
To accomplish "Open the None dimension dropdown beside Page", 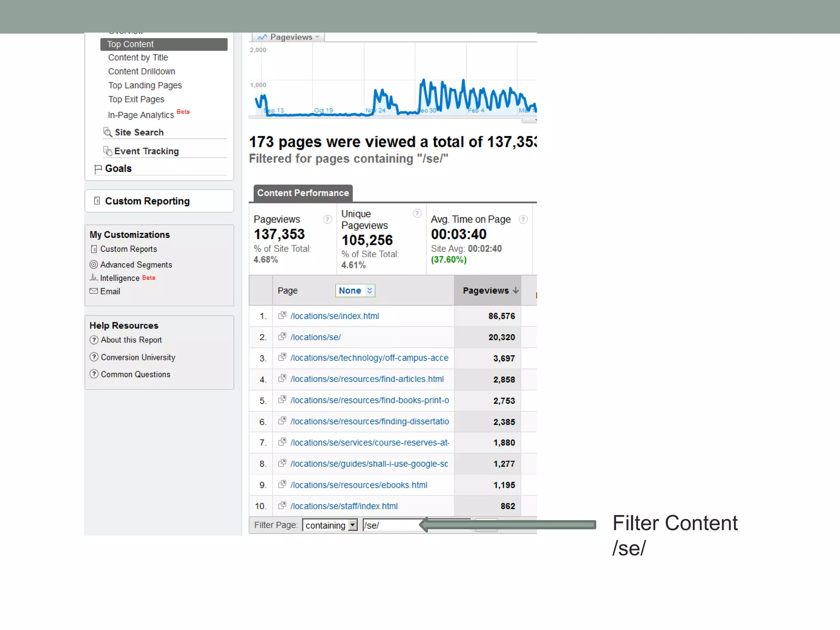I will (355, 290).
